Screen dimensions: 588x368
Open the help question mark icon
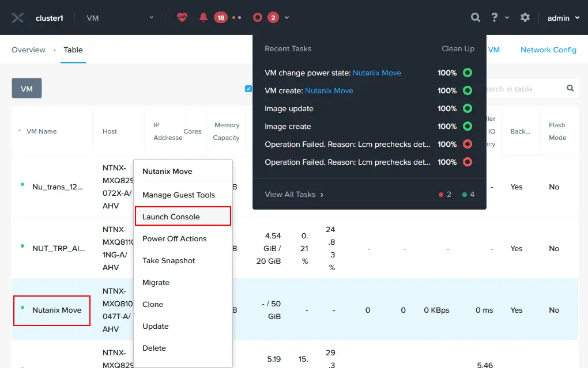point(494,17)
